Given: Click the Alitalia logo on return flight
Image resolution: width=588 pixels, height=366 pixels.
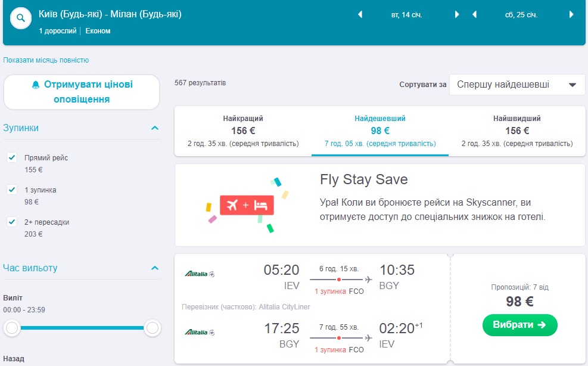Looking at the screenshot, I should (200, 332).
